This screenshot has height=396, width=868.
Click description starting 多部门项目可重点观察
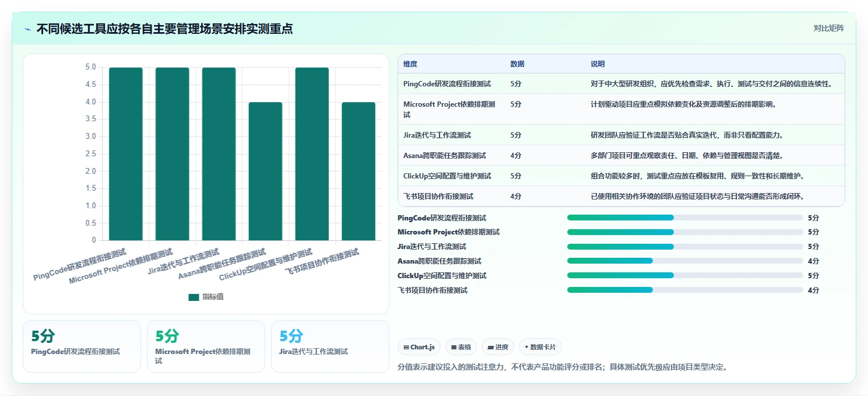[687, 156]
